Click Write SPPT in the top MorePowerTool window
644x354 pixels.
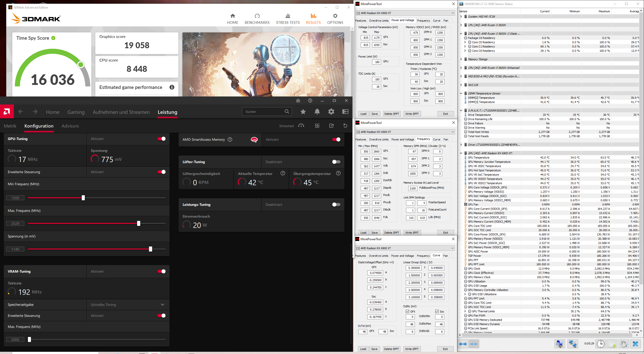click(412, 114)
